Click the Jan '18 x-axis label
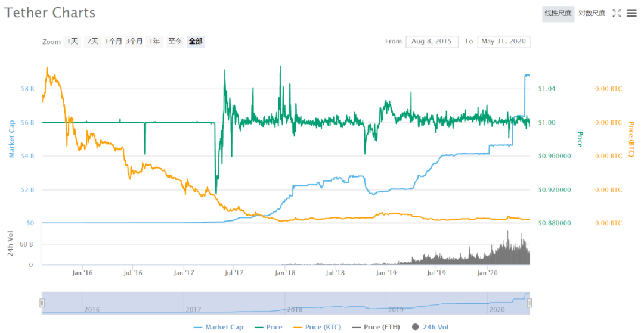 click(284, 272)
